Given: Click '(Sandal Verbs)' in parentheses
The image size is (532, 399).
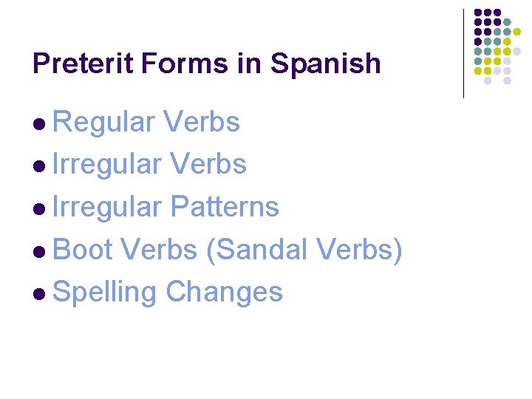Looking at the screenshot, I should click(x=304, y=250).
